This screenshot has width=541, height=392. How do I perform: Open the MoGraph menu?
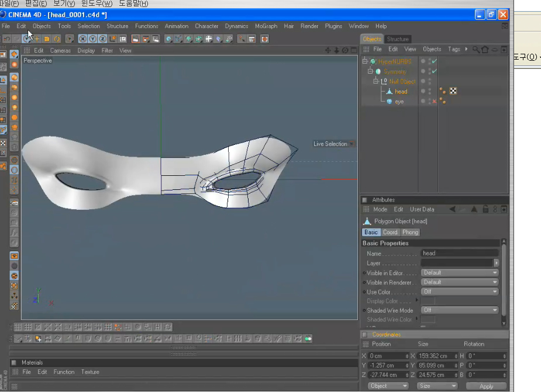266,26
